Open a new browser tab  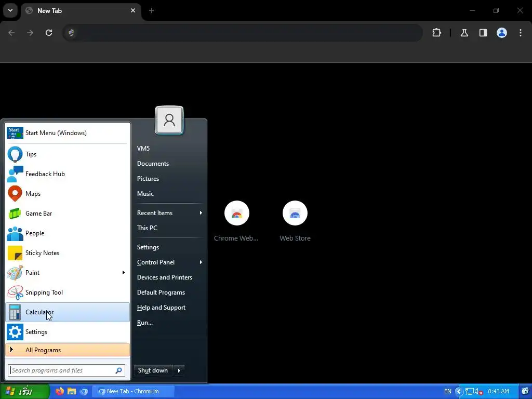coord(152,10)
